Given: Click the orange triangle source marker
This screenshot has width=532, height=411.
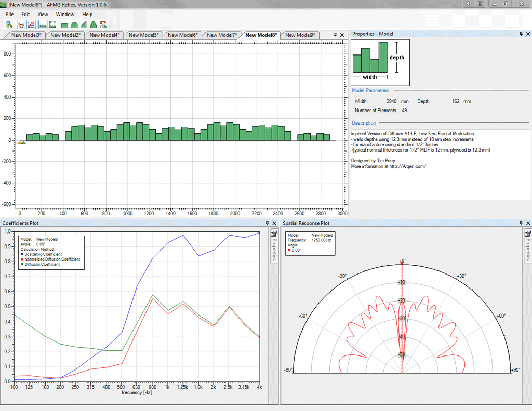Looking at the screenshot, I should (20, 142).
